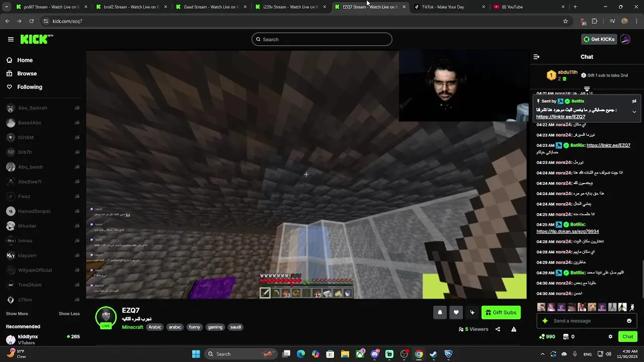This screenshot has height=362, width=644.
Task: Bookmark this page with the star icon
Action: (x=566, y=21)
